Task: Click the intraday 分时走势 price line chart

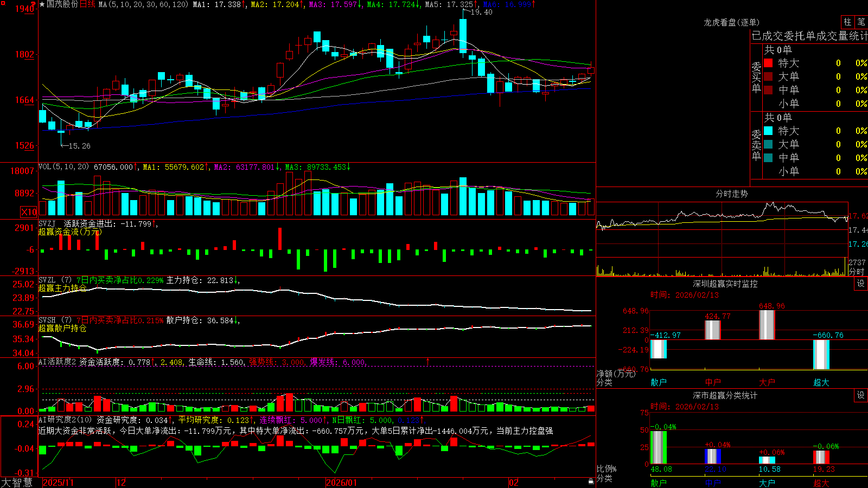Action: pyautogui.click(x=722, y=215)
